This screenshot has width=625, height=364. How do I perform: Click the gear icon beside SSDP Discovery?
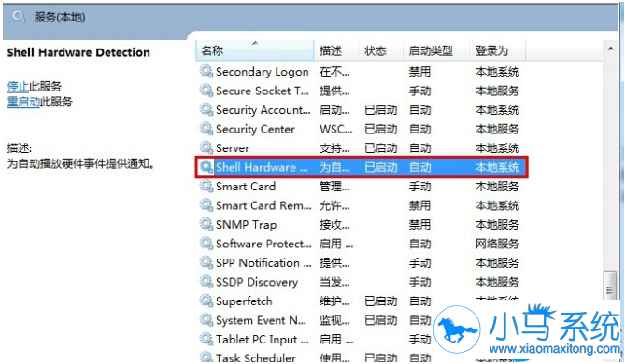206,282
